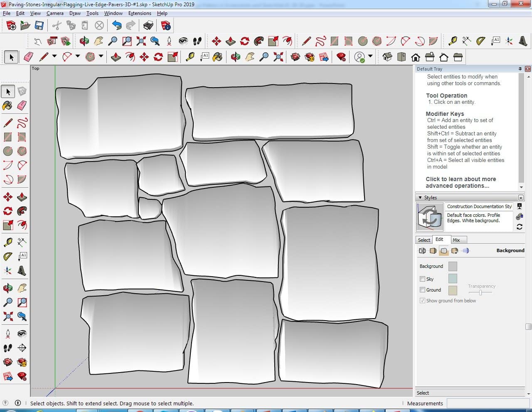Screen dimensions: 532x412
Task: Select the Eraser tool in left toolbar
Action: click(x=22, y=105)
